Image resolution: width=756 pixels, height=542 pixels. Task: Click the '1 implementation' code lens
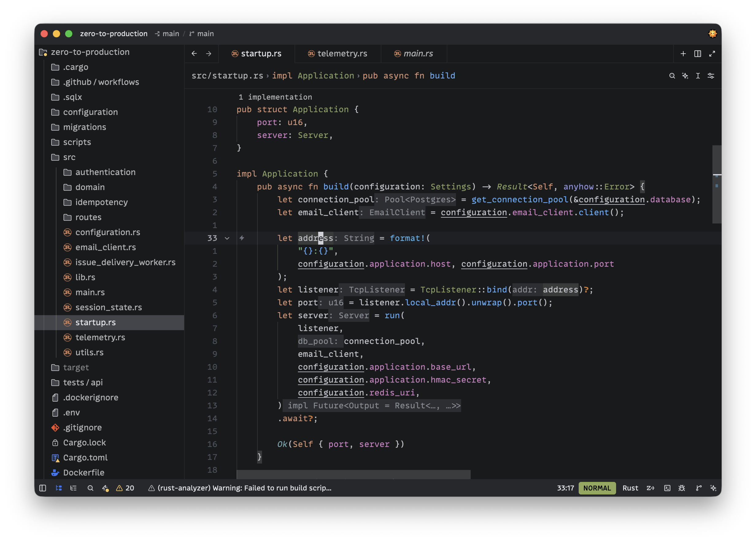click(275, 97)
